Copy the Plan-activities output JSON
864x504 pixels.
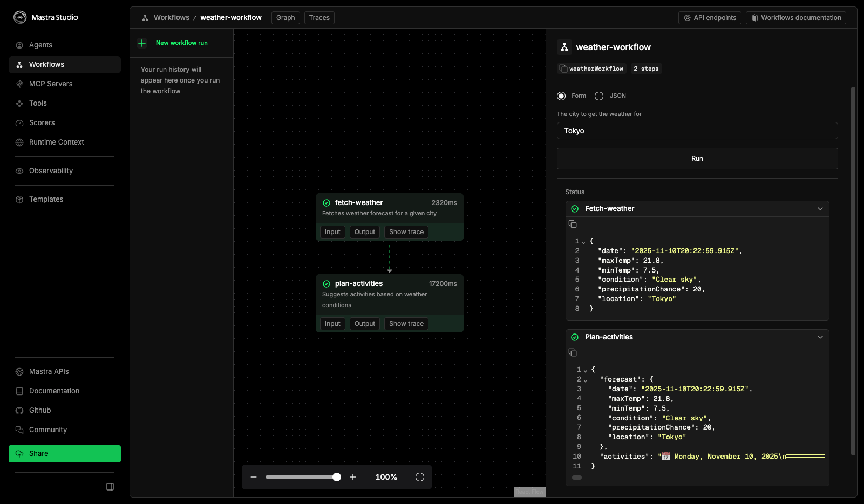tap(573, 352)
